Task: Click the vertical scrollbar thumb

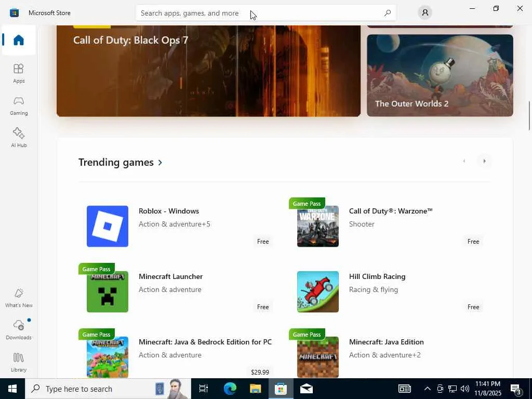Action: pyautogui.click(x=529, y=115)
